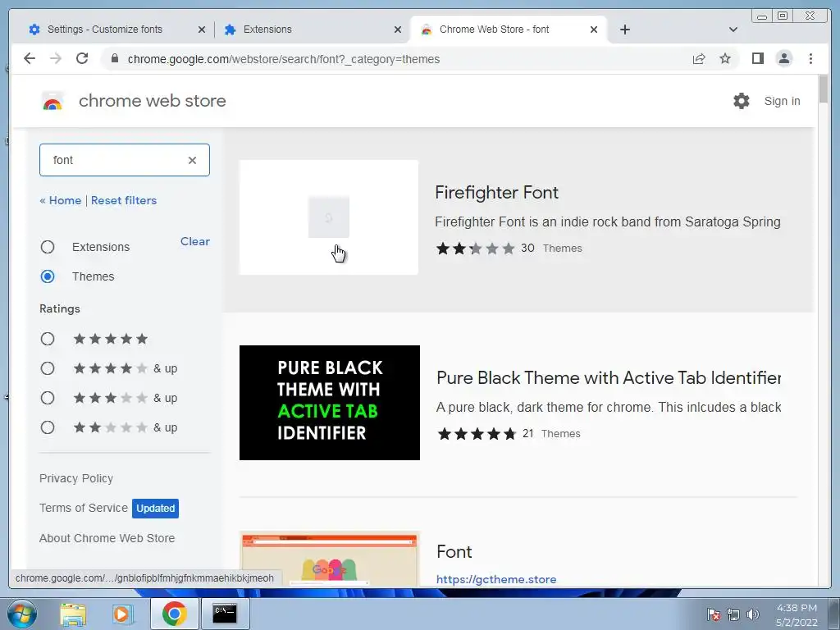Filter by two stars & up
The image size is (840, 630).
48,427
